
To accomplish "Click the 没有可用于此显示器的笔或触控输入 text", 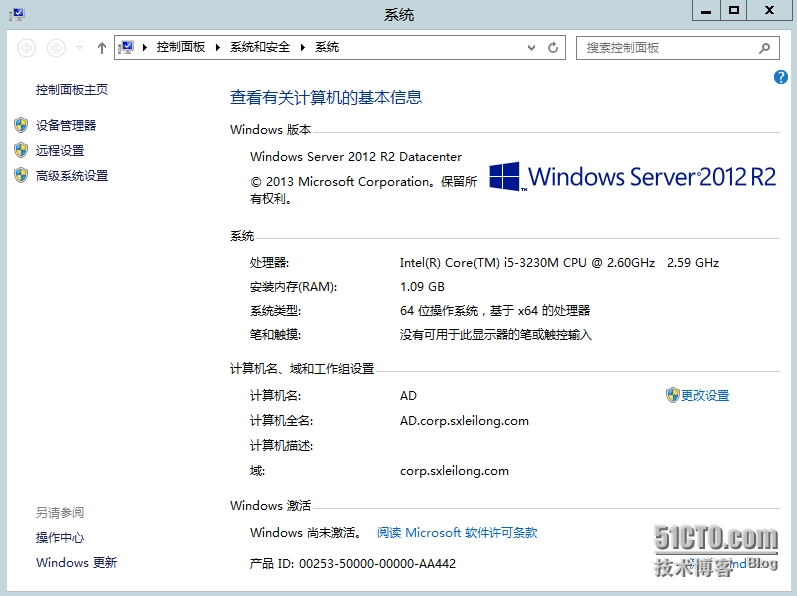I will point(496,335).
